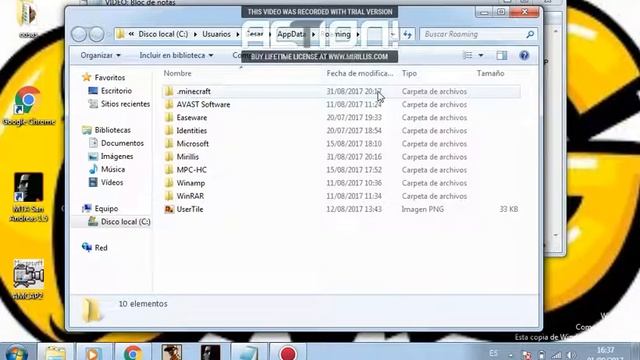The image size is (640, 360).
Task: Sort by the Nombre column header
Action: coord(177,73)
